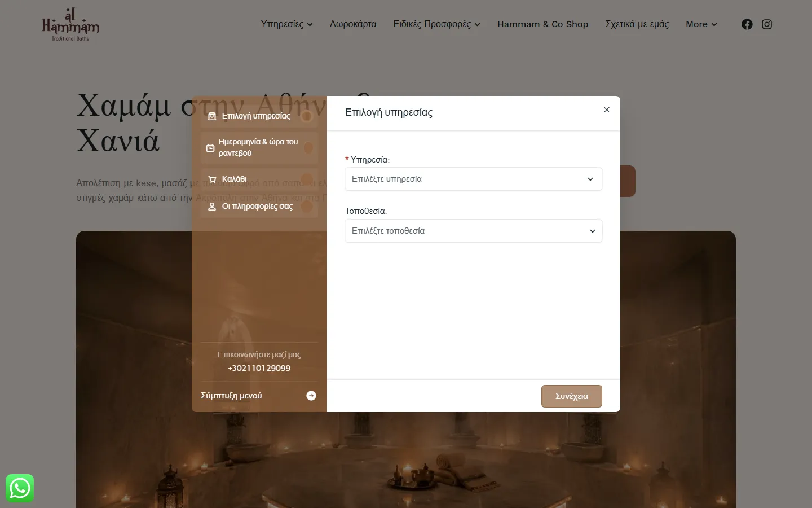Image resolution: width=812 pixels, height=508 pixels.
Task: Open the Instagram profile icon
Action: pyautogui.click(x=767, y=24)
